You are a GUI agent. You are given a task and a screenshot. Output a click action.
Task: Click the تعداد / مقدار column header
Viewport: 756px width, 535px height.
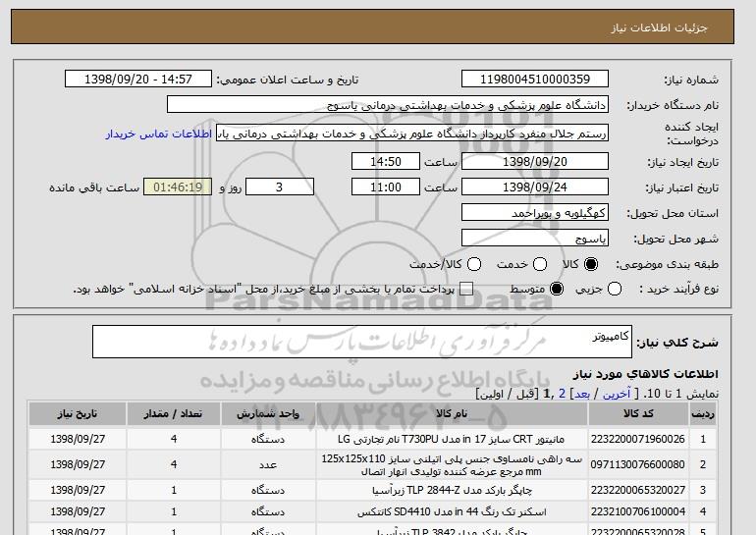174,414
